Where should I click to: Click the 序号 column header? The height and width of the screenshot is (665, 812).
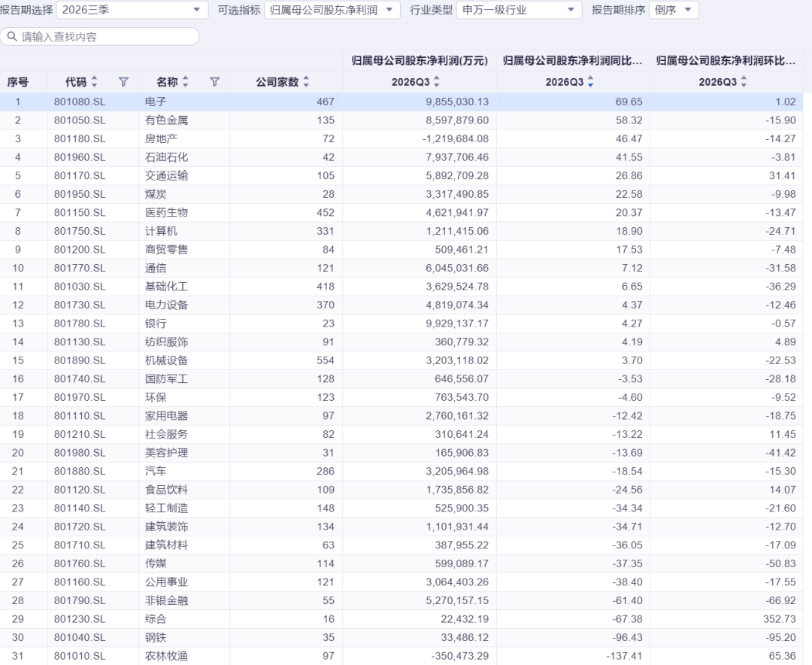tap(17, 82)
